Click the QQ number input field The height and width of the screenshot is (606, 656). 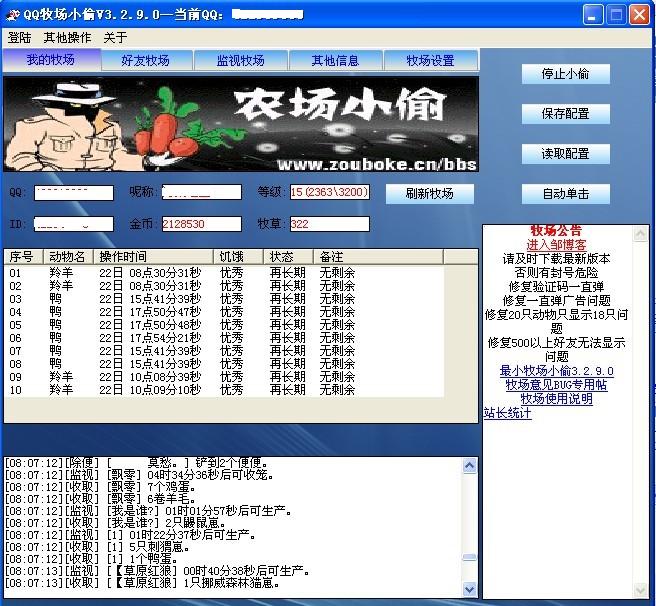74,193
